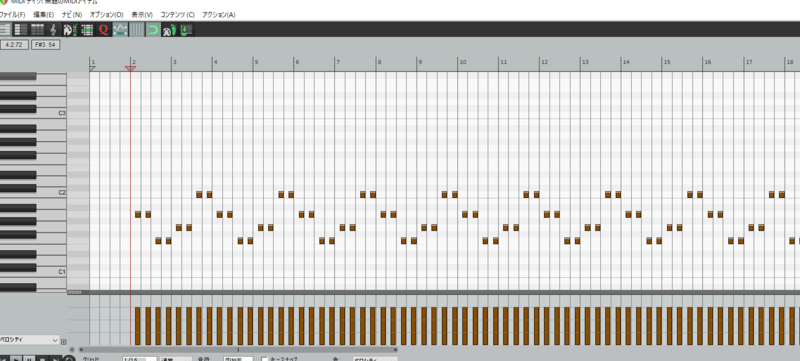Viewport: 800px width, 361px height.
Task: Click the track list toolbar icon
Action: tap(87, 30)
